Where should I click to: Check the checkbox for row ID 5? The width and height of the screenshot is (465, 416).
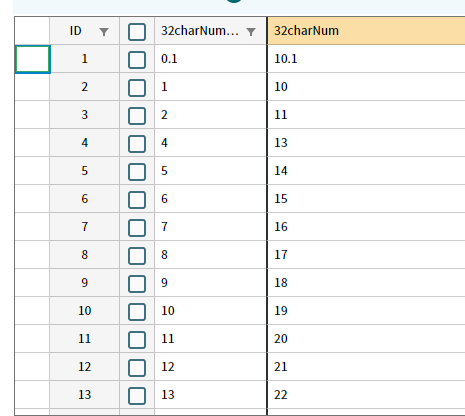137,172
